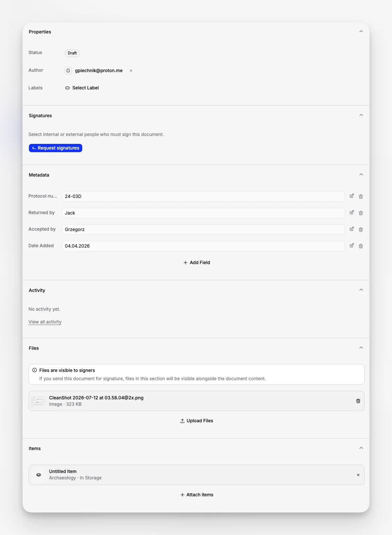Click the 'Accepted by' field label
The height and width of the screenshot is (535, 392).
click(42, 229)
